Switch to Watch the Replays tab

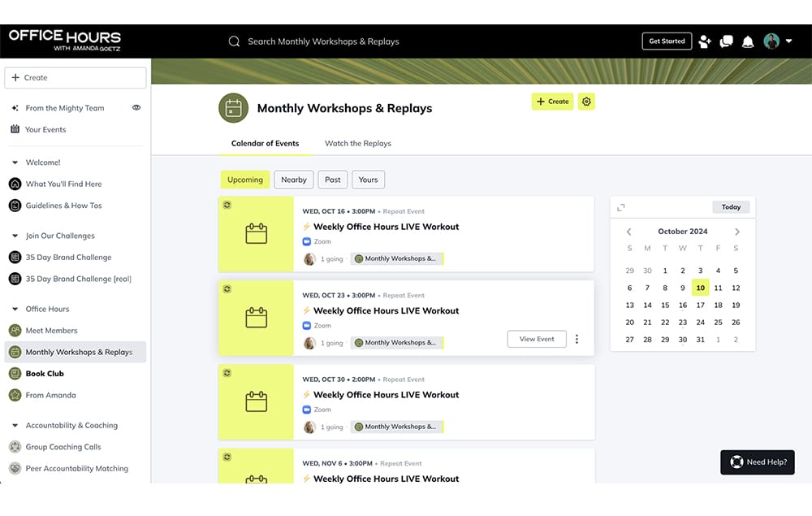click(x=358, y=144)
